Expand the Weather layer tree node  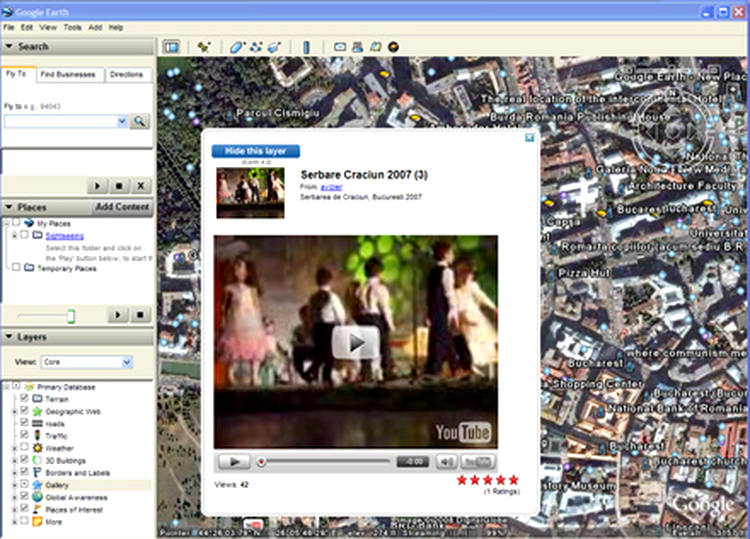click(x=14, y=448)
